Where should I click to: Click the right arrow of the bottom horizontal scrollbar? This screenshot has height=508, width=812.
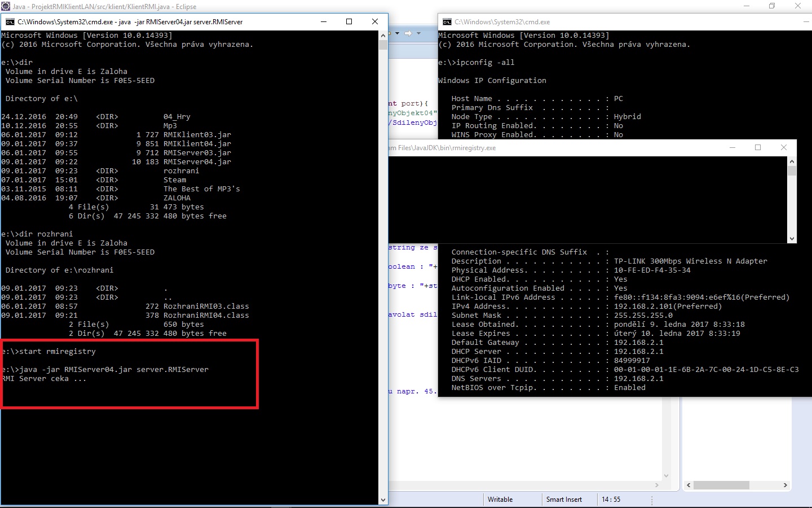[x=784, y=485]
